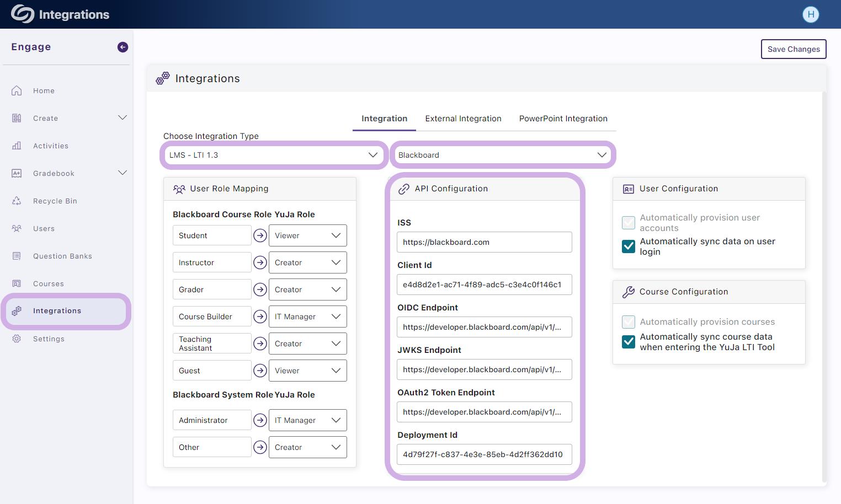The height and width of the screenshot is (504, 841).
Task: Open Activities in the sidebar
Action: coord(51,146)
